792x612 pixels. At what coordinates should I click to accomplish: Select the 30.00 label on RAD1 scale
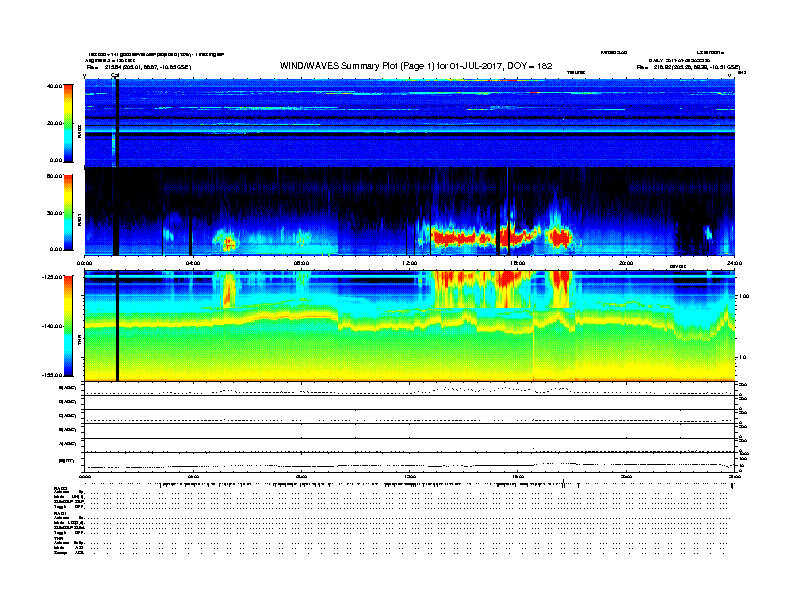click(x=54, y=213)
